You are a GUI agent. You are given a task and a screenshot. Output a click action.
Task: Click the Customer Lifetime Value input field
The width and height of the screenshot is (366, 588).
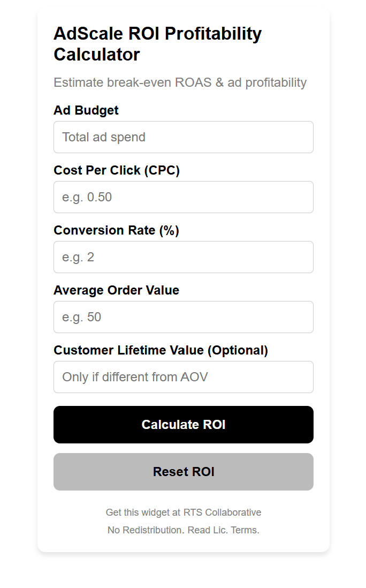(183, 377)
